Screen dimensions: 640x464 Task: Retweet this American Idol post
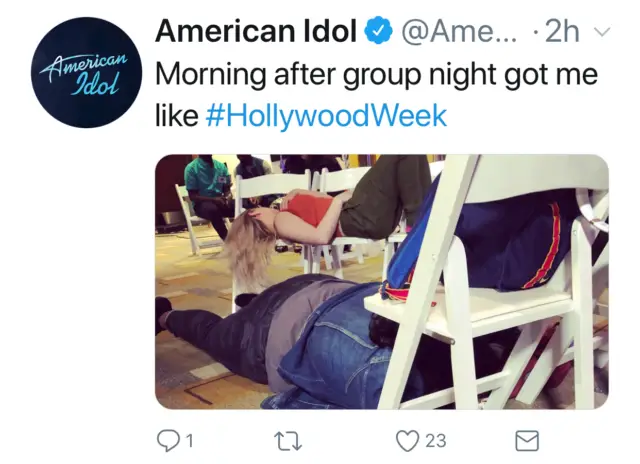[x=288, y=441]
